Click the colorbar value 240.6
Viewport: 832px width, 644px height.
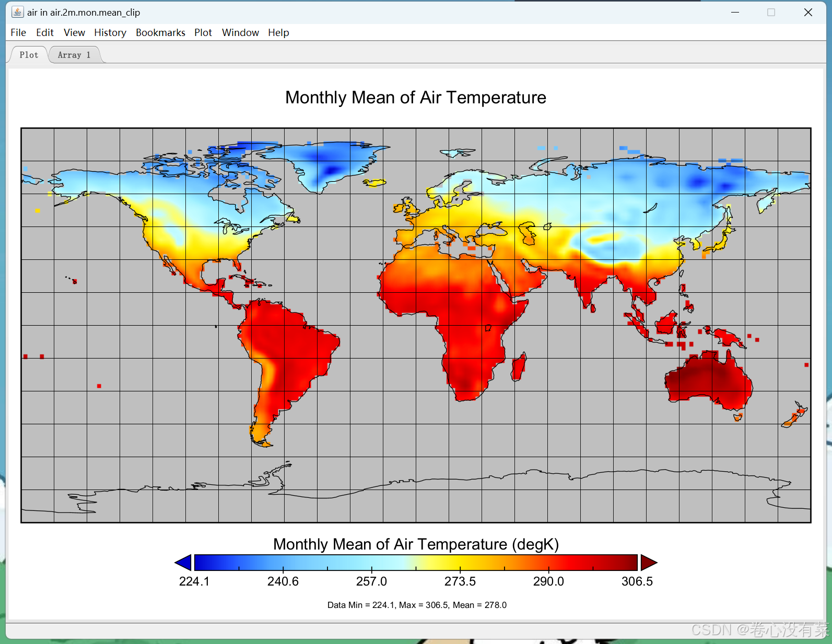[283, 581]
